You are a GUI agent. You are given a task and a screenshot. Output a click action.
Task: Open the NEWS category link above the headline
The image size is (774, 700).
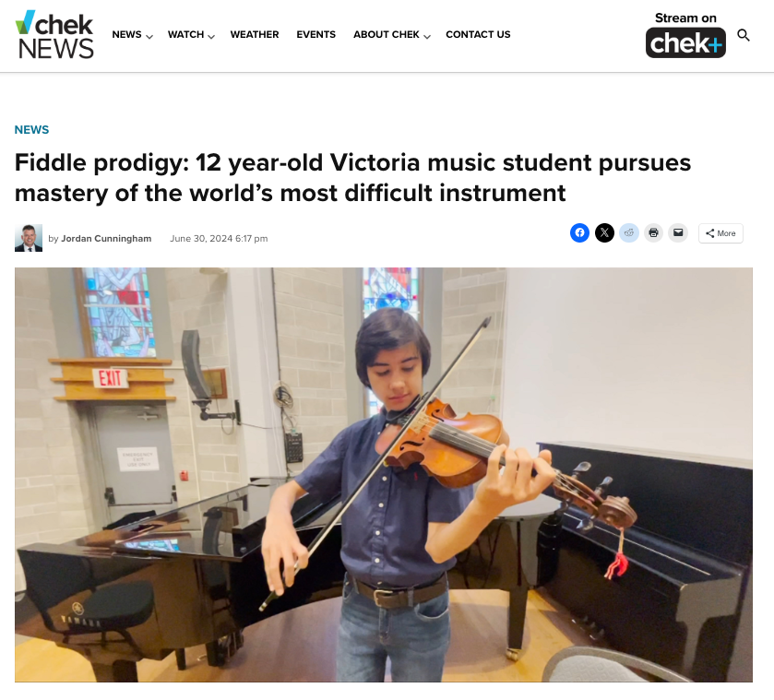click(x=31, y=130)
